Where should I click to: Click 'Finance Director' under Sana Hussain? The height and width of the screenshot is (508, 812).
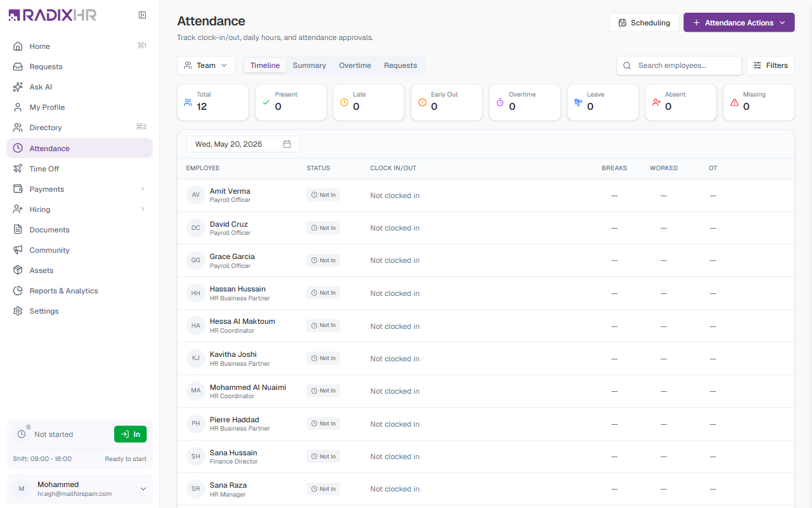(x=234, y=462)
